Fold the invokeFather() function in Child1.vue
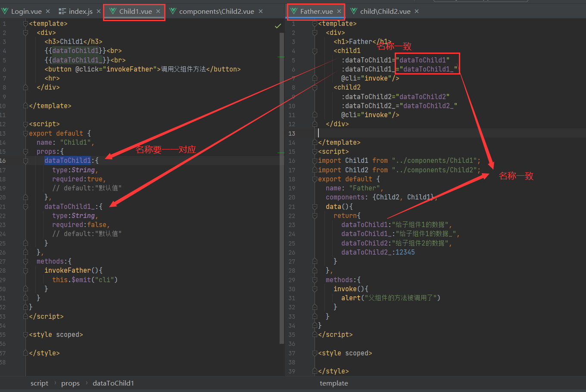The width and height of the screenshot is (586, 392). (25, 271)
